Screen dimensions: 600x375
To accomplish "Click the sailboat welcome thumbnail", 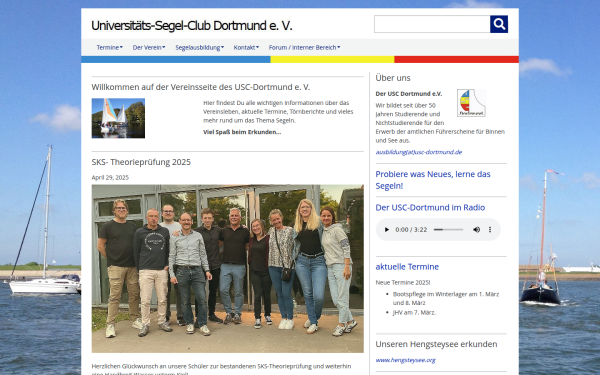I will 118,118.
